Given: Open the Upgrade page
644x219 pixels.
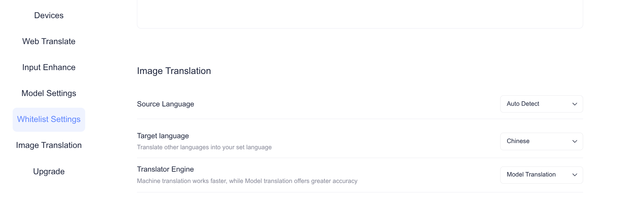Looking at the screenshot, I should point(49,172).
